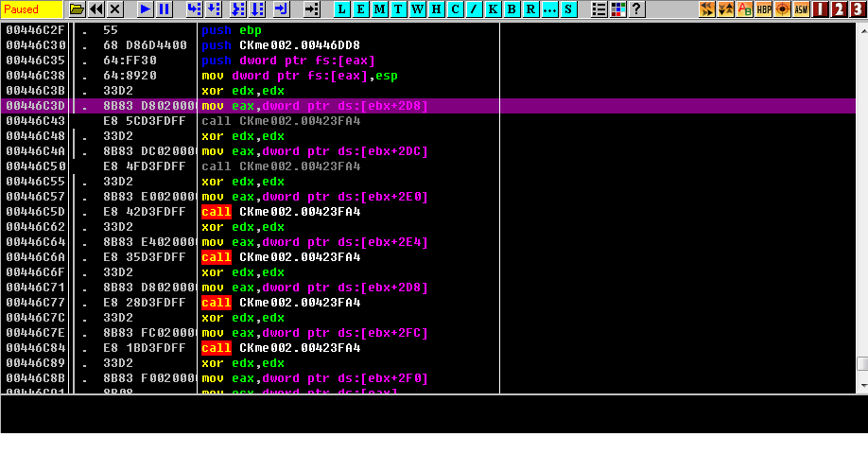868x454 pixels.
Task: Click mov dword ptr fs:[eax],esp instruction
Action: (x=300, y=76)
